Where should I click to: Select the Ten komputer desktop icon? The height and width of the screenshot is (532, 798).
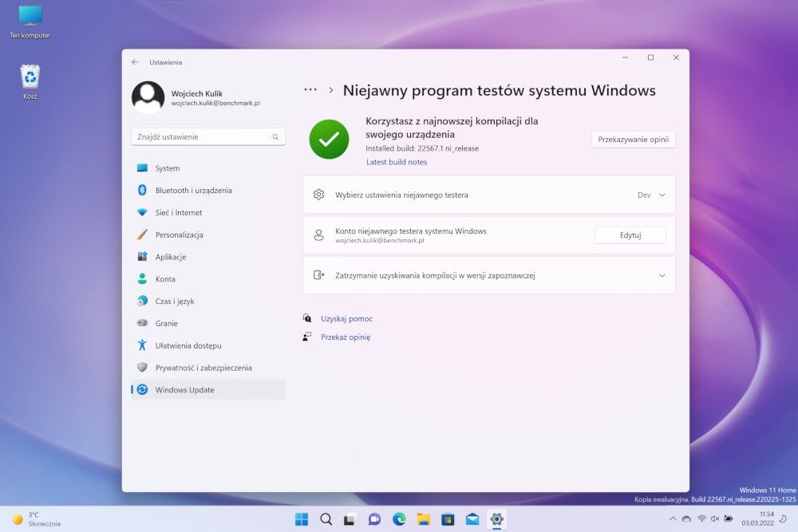[30, 22]
